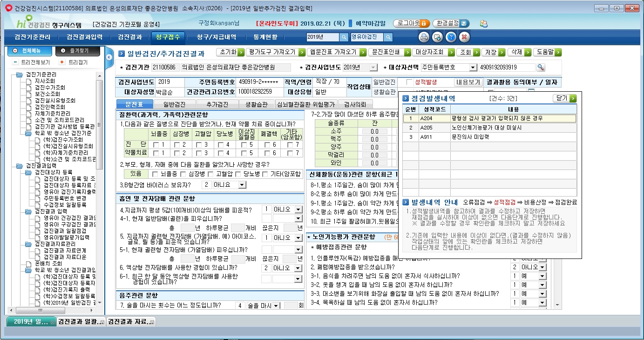Click the blue question-mark help icon
Screen dimensions: 644x340
451,37
